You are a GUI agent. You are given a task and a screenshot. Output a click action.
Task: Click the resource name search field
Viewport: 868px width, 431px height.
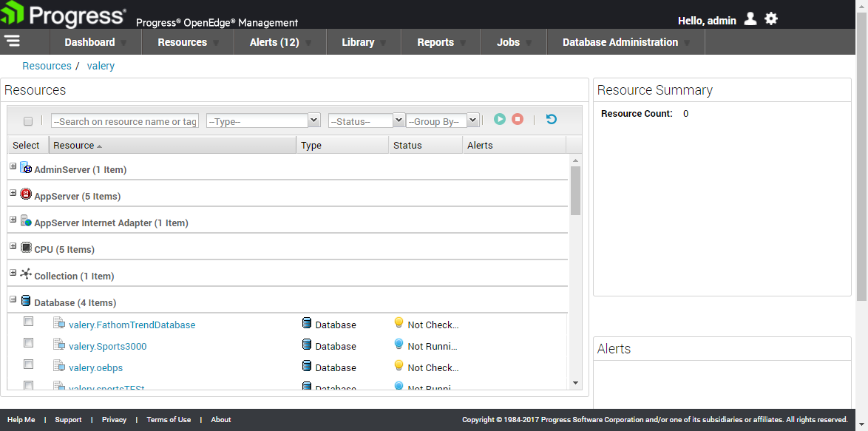click(x=124, y=121)
